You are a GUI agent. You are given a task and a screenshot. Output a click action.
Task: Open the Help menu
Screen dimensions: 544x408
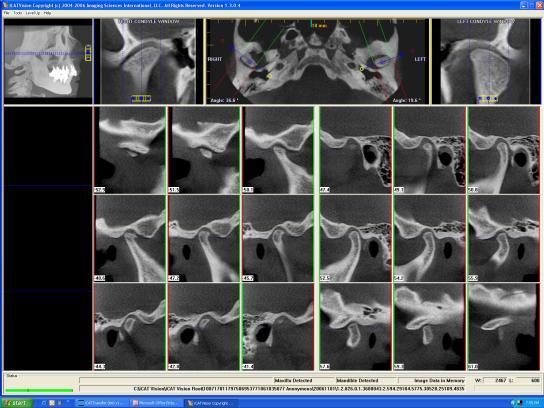pyautogui.click(x=48, y=13)
